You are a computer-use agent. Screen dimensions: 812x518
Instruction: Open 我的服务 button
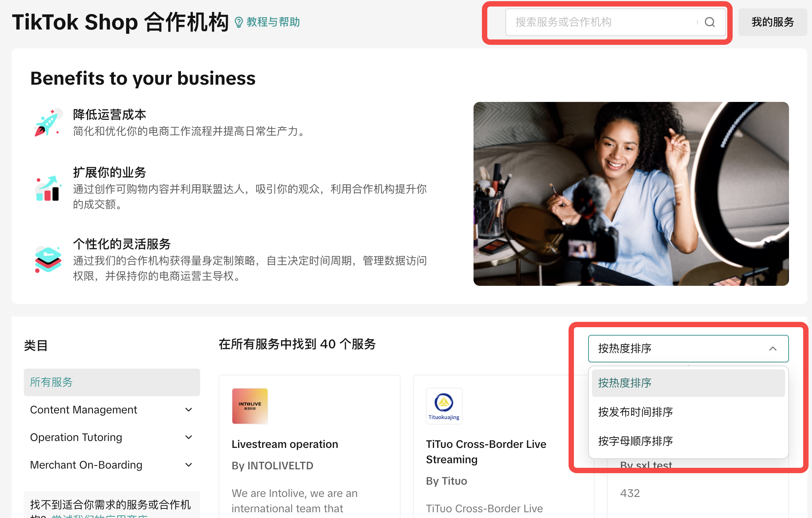point(772,22)
